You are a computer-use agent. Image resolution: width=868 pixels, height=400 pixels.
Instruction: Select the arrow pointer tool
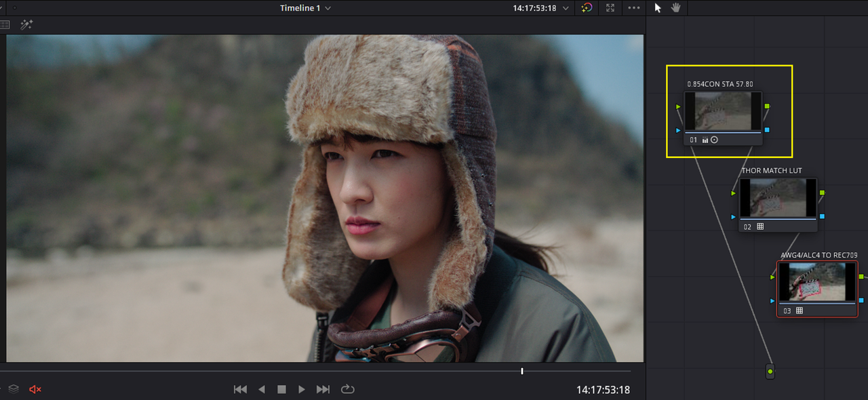(x=658, y=8)
